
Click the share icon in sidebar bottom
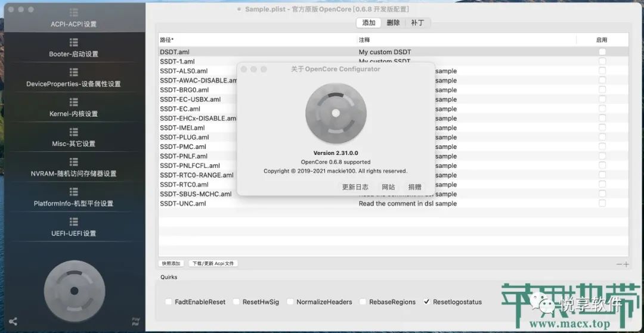pyautogui.click(x=13, y=322)
